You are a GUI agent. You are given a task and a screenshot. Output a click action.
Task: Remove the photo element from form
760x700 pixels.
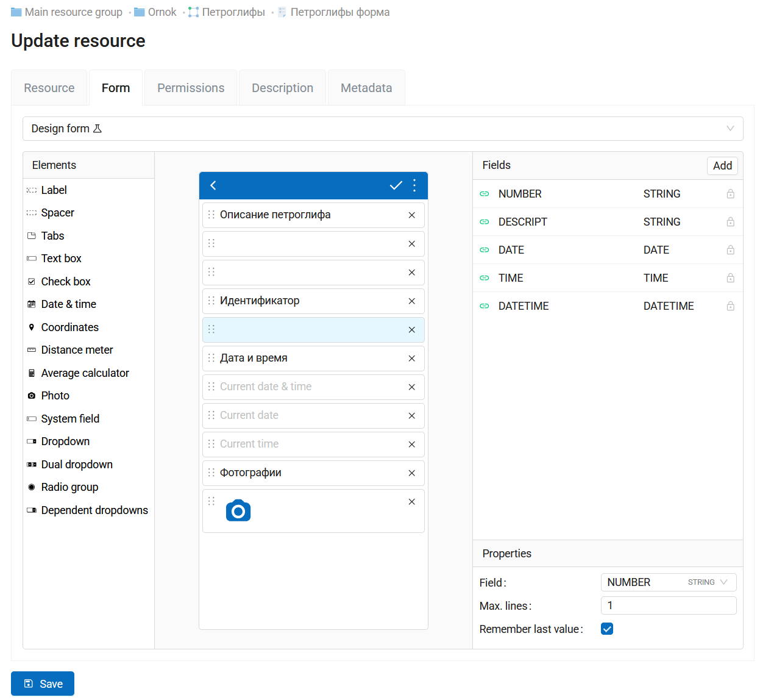coord(412,502)
